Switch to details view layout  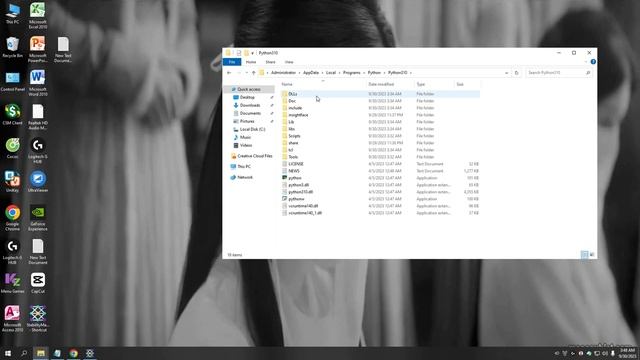tap(584, 255)
